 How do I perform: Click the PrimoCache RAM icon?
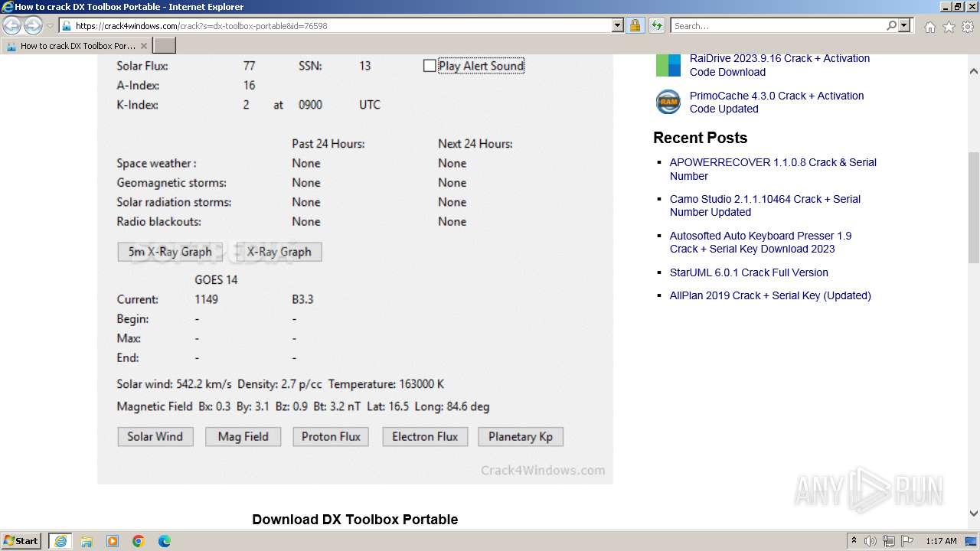(x=668, y=102)
